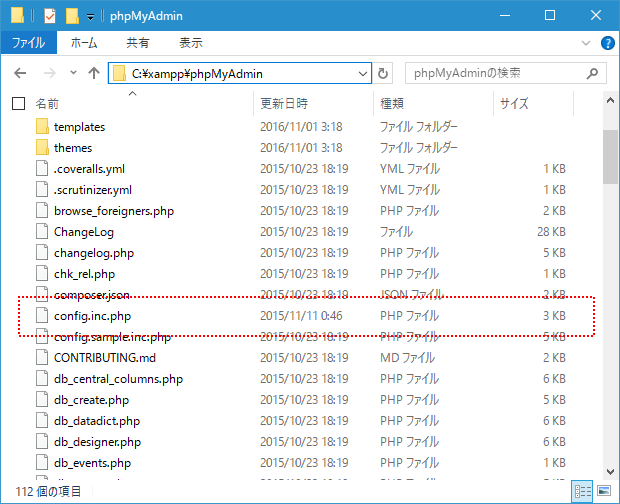The image size is (620, 504).
Task: Select the .coveralls.yml file icon
Action: 42,169
